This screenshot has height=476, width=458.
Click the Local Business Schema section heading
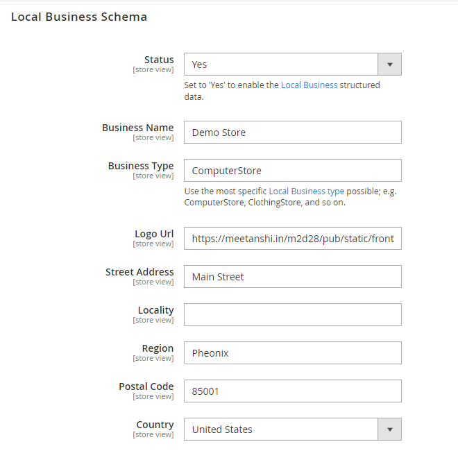79,17
